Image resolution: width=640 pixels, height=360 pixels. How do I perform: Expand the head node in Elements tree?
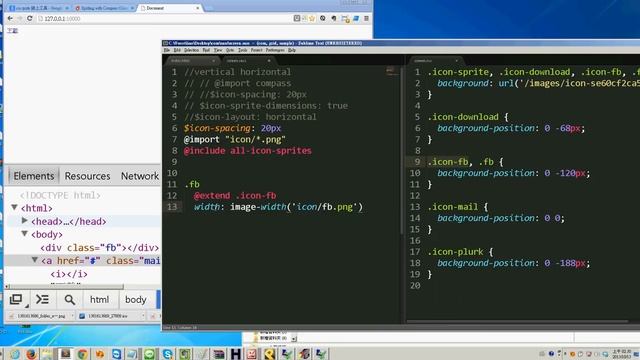tap(24, 221)
